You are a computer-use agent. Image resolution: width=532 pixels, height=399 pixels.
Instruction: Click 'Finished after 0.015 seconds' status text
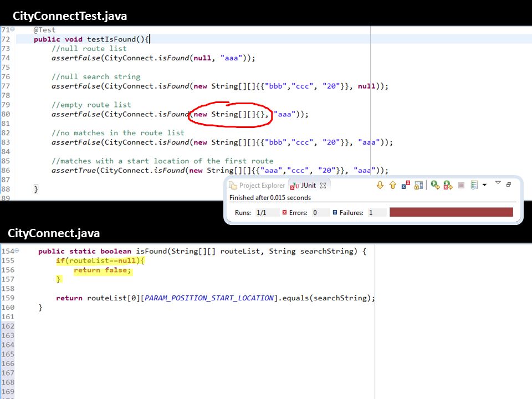click(x=270, y=197)
